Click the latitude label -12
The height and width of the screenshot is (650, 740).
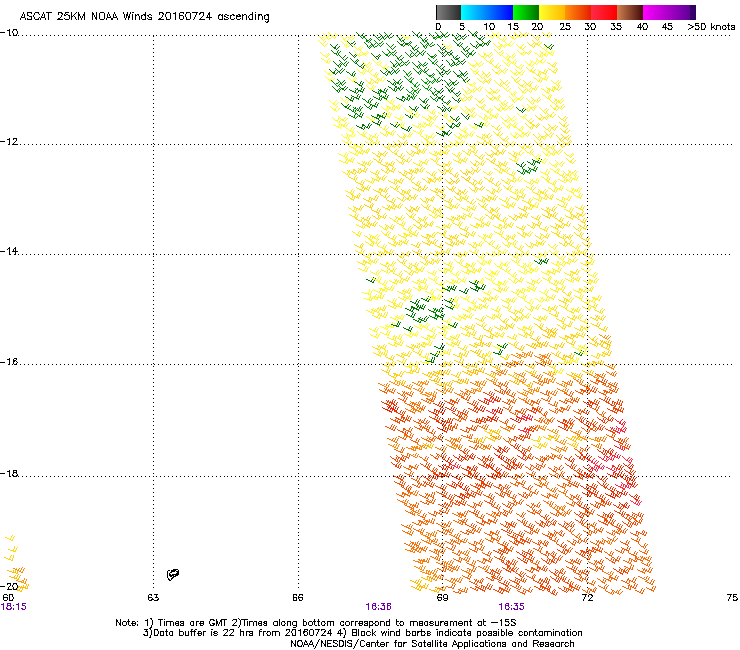(x=9, y=142)
